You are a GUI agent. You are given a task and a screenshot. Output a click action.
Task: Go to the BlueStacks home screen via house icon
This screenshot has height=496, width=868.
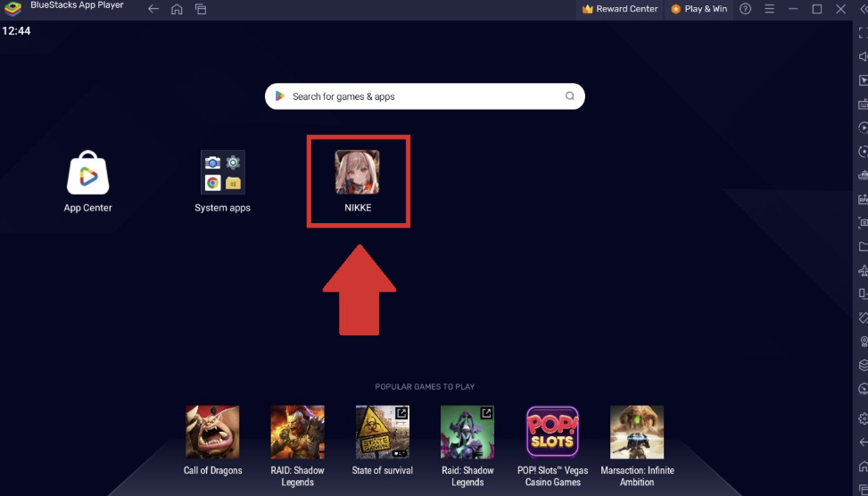[x=177, y=9]
